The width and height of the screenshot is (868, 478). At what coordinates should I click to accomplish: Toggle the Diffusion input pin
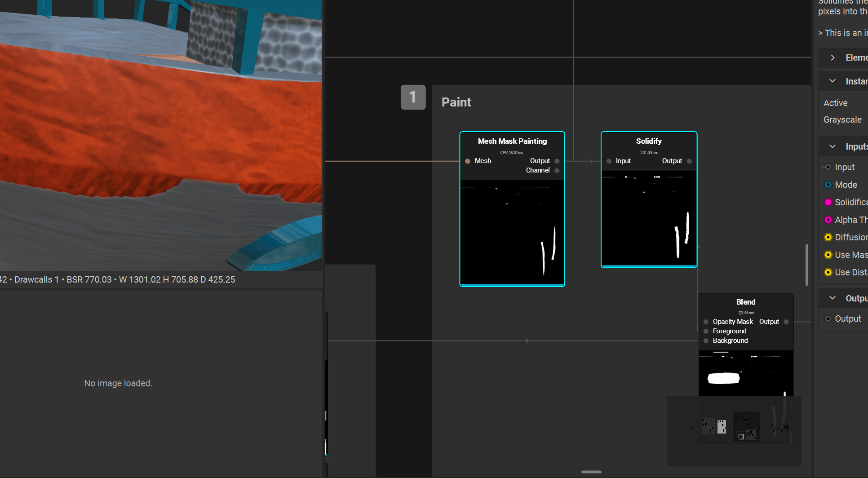pos(828,237)
